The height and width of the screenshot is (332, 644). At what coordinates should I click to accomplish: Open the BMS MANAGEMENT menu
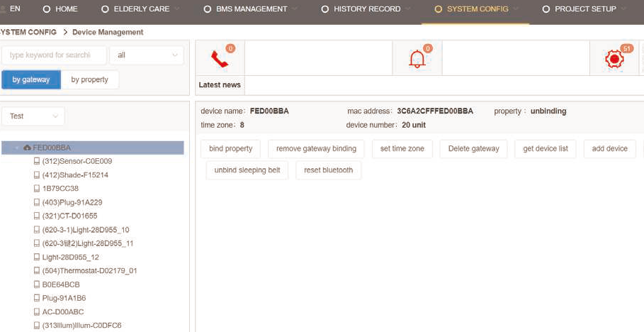[251, 9]
